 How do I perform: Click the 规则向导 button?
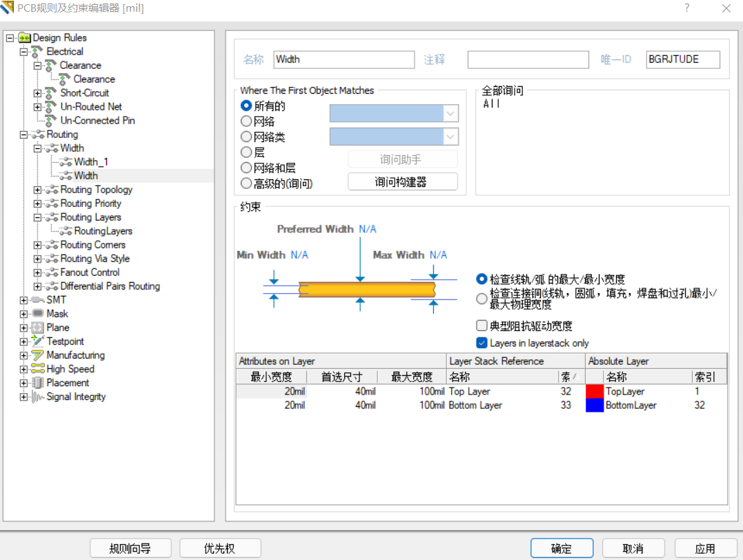130,548
